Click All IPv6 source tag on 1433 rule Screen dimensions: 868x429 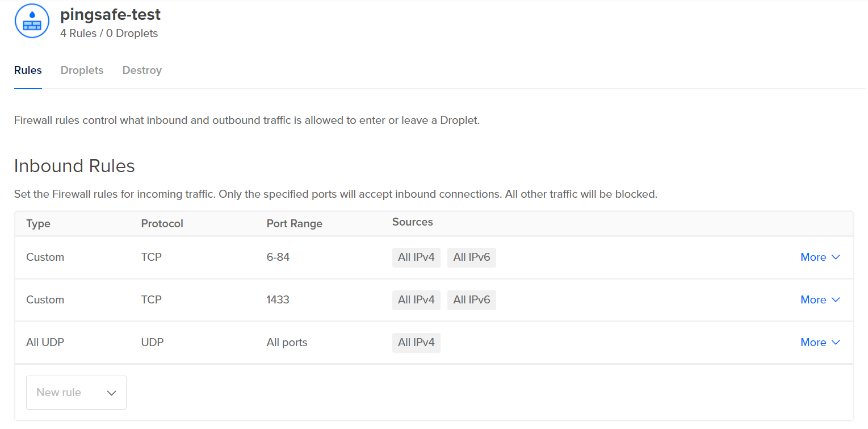click(471, 300)
